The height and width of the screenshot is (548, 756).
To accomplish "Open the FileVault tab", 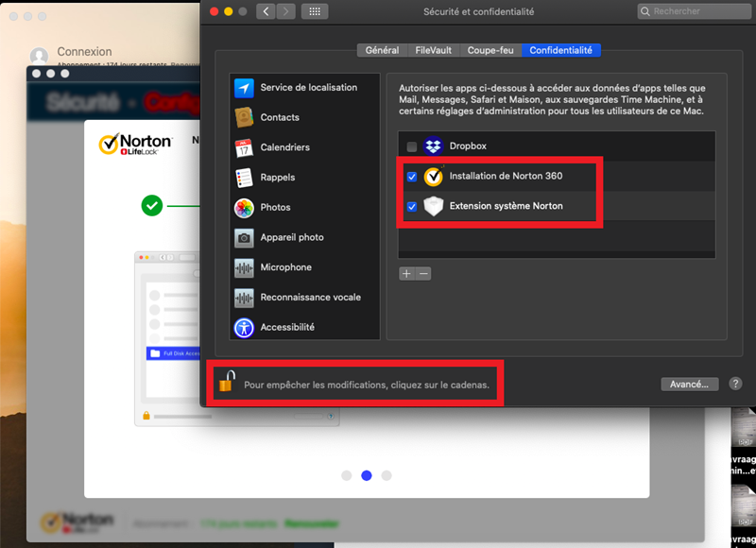I will tap(434, 50).
